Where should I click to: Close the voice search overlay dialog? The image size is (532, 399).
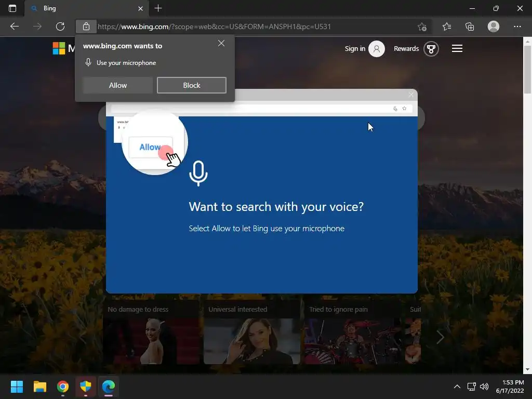[411, 95]
